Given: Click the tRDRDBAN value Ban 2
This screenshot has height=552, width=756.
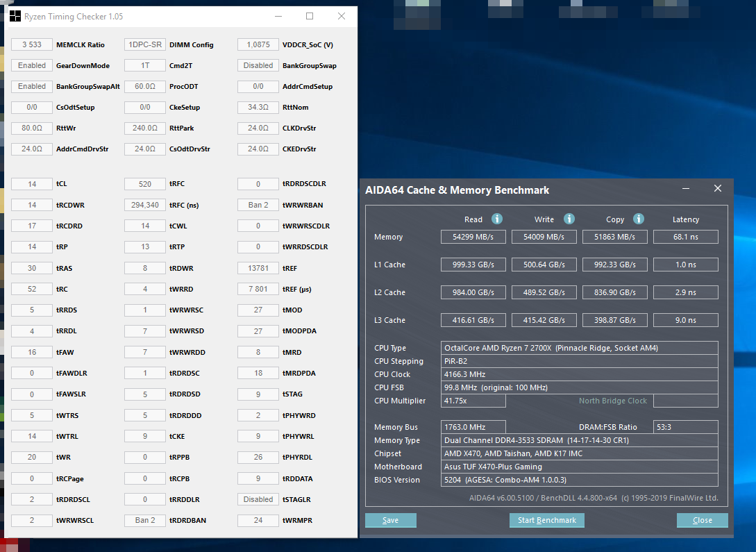Looking at the screenshot, I should click(145, 520).
